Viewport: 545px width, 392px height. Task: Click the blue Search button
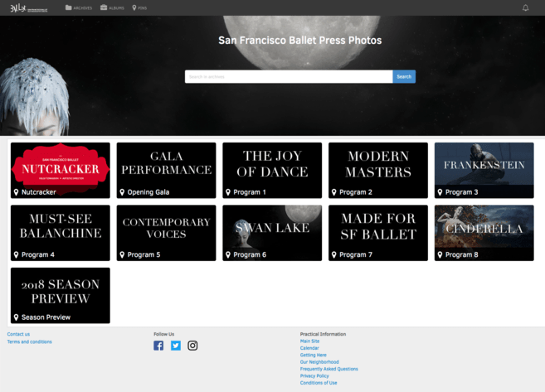coord(404,77)
